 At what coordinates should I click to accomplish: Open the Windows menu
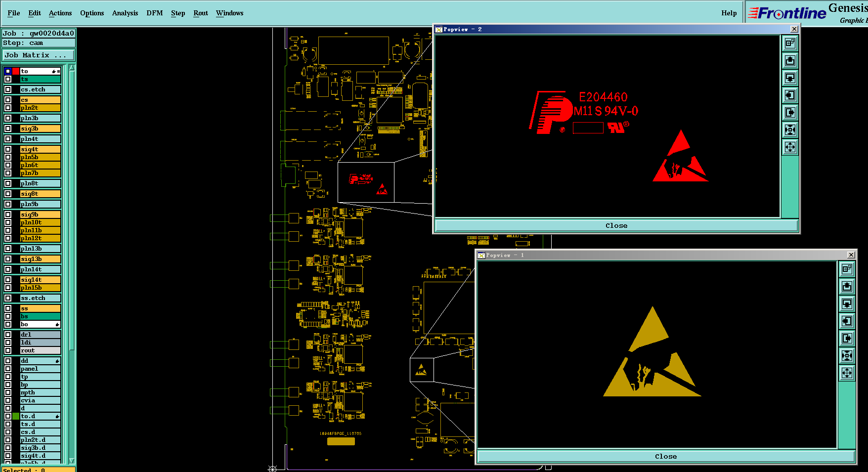230,13
